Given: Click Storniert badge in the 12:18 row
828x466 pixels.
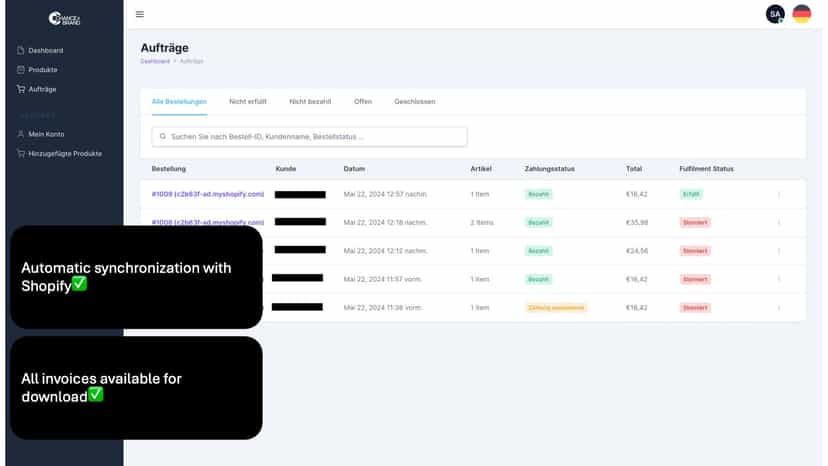Looking at the screenshot, I should [695, 222].
